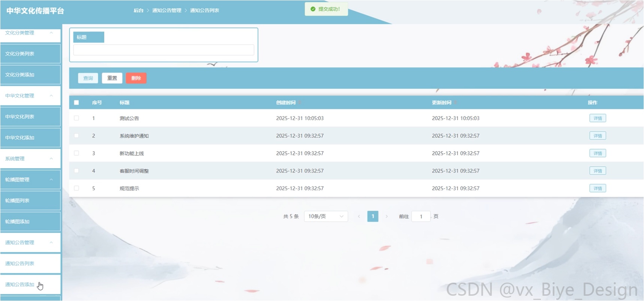This screenshot has height=301, width=644.
Task: Click the 查询 search button
Action: tap(88, 78)
